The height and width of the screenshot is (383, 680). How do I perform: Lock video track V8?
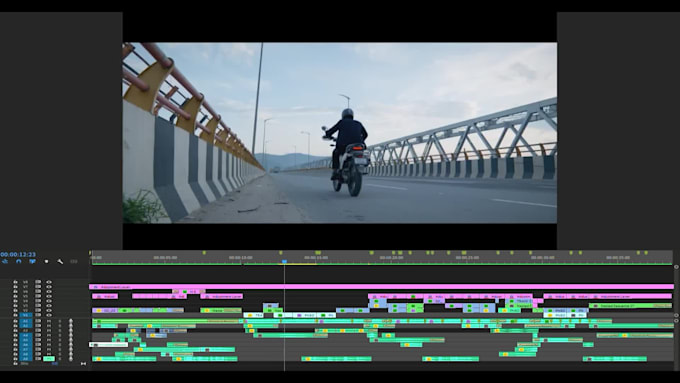[15, 282]
